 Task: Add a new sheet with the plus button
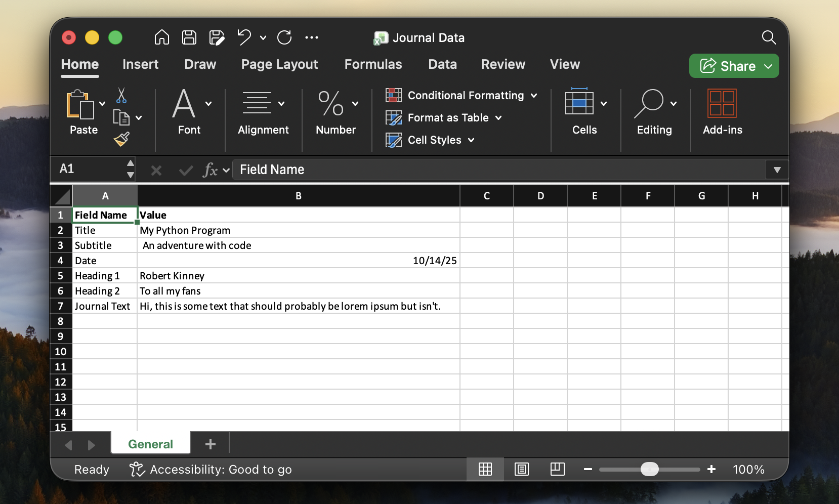click(210, 444)
